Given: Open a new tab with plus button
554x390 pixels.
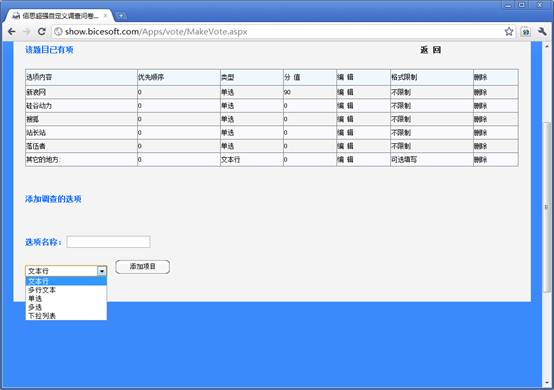Looking at the screenshot, I should point(120,16).
